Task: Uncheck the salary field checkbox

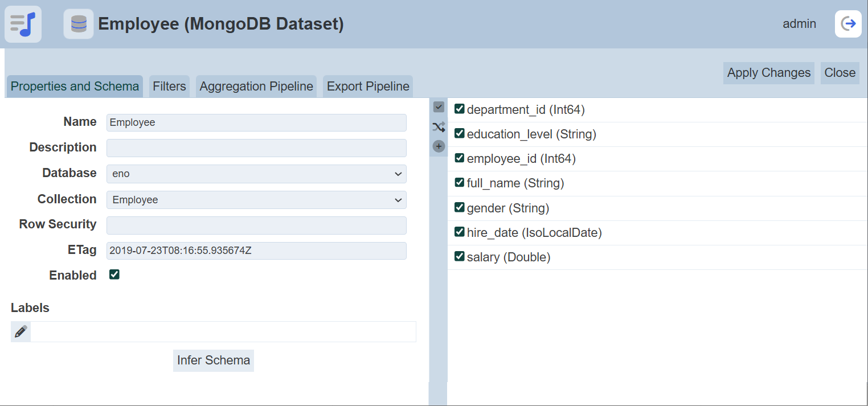Action: 460,257
